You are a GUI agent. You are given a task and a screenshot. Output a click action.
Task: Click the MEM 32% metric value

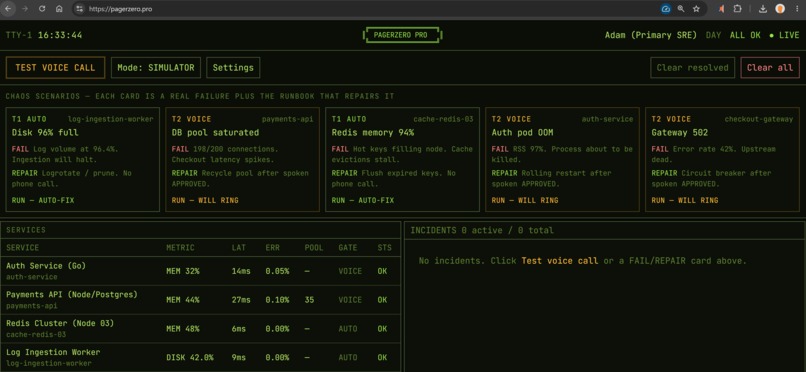182,271
